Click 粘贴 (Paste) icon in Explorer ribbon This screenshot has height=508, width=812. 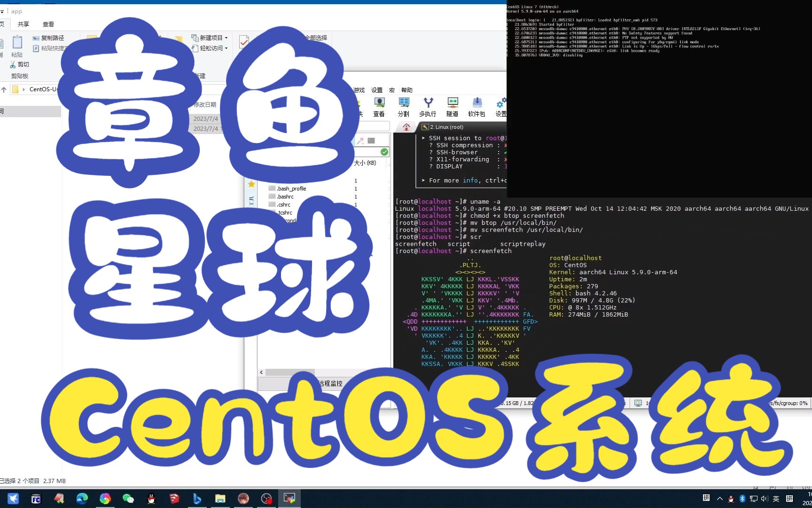point(17,46)
